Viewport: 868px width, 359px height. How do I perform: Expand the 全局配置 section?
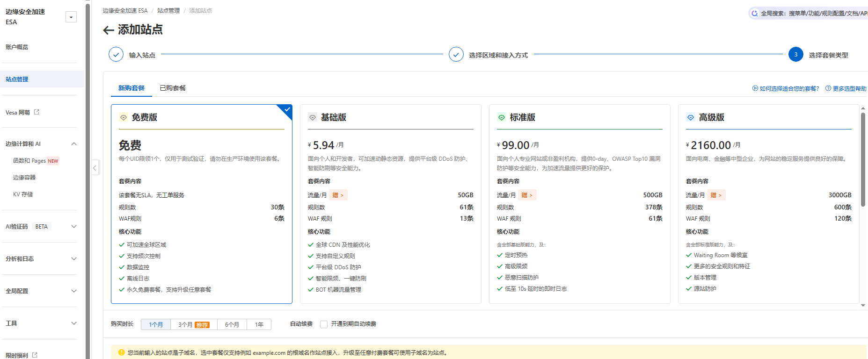[x=73, y=291]
